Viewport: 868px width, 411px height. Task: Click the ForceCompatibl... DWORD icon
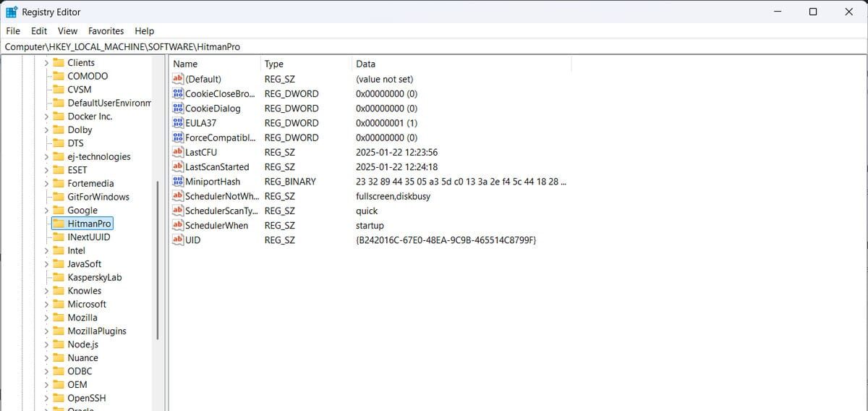(x=179, y=137)
